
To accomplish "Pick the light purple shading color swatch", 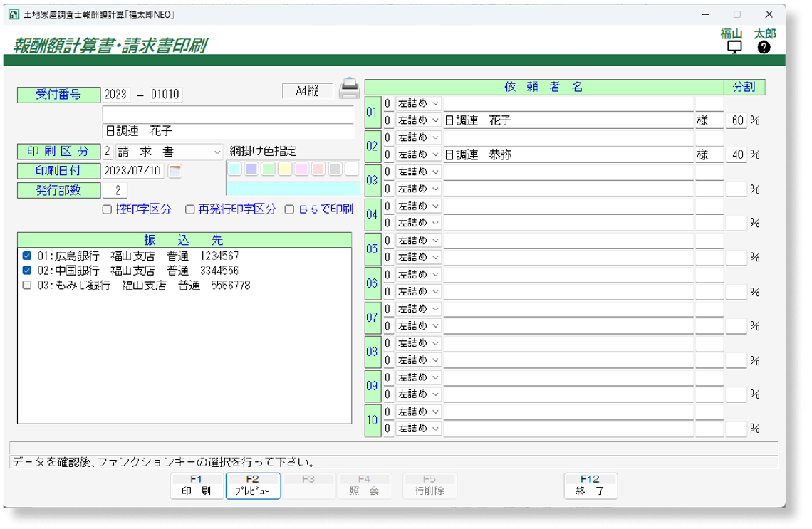I will click(x=250, y=169).
